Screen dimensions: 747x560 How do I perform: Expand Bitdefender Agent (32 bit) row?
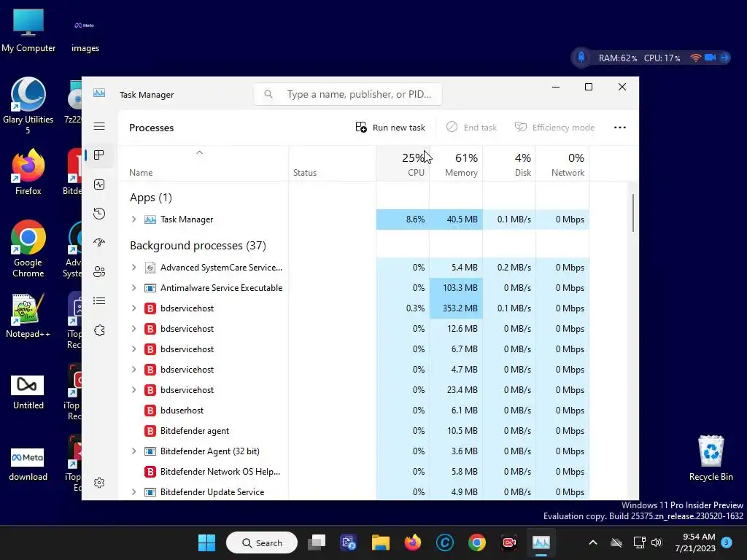coord(134,451)
